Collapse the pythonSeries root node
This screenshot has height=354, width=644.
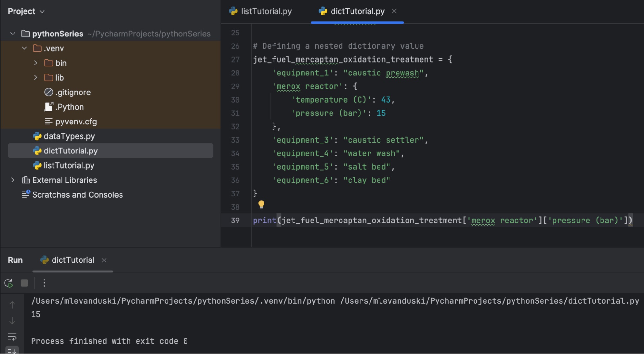tap(13, 34)
